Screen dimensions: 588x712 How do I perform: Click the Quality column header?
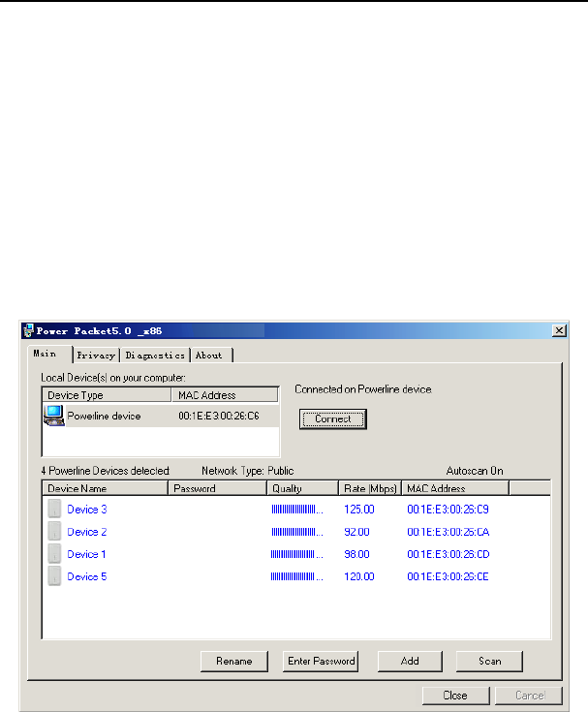tap(302, 488)
